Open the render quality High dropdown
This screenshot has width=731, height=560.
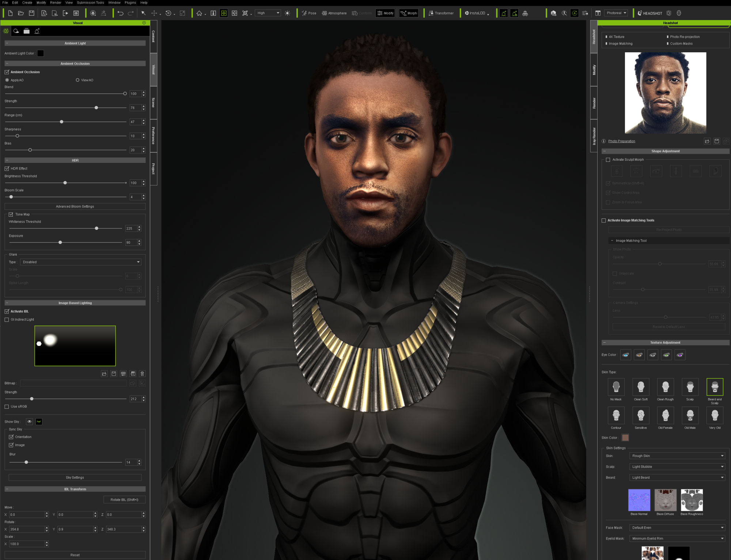(x=268, y=13)
